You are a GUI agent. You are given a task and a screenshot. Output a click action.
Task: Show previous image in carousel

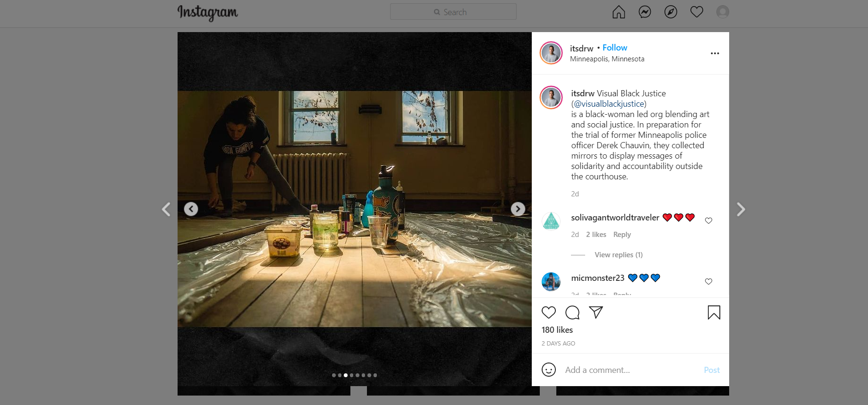pyautogui.click(x=191, y=209)
